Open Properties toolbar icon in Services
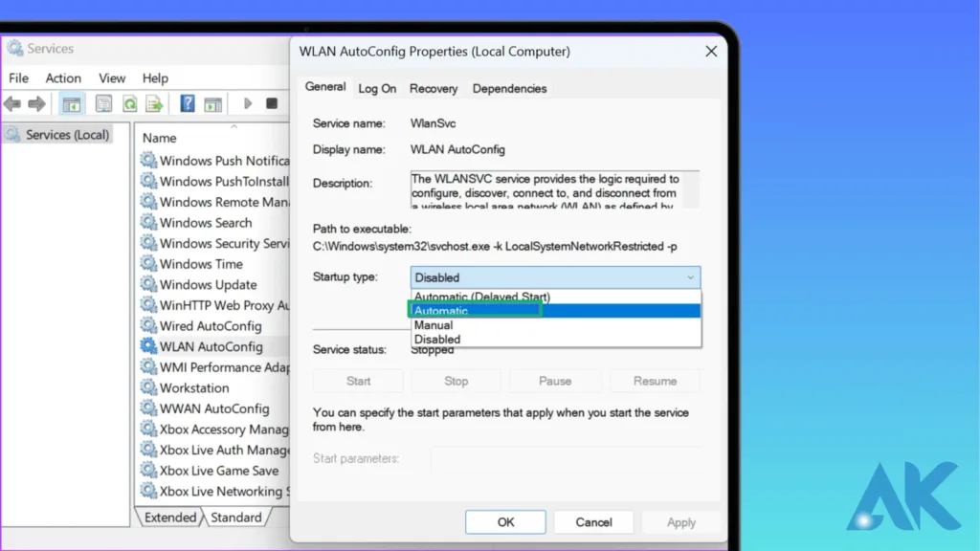The height and width of the screenshot is (551, 980). pyautogui.click(x=103, y=103)
